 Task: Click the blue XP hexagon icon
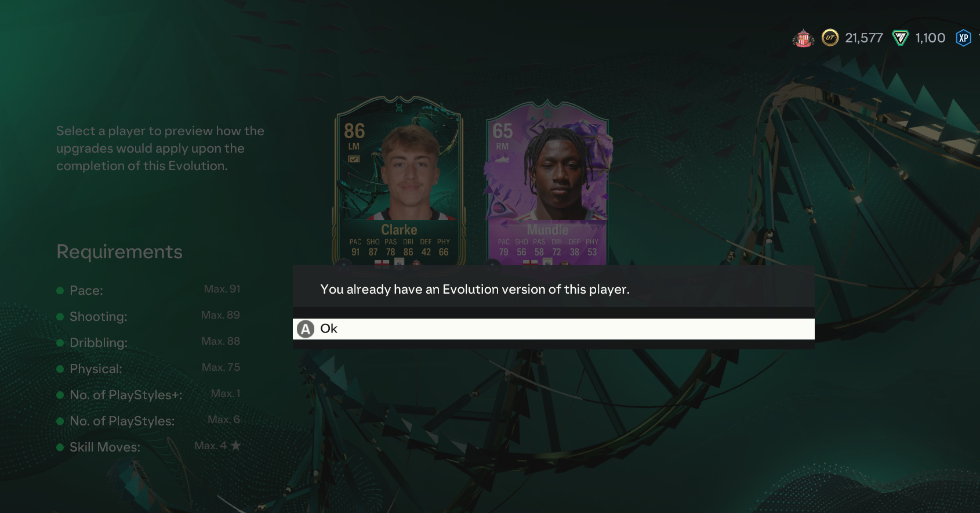pyautogui.click(x=963, y=38)
